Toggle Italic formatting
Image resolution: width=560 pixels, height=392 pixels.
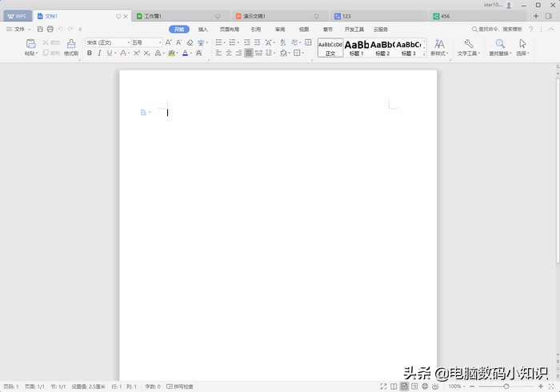[100, 54]
